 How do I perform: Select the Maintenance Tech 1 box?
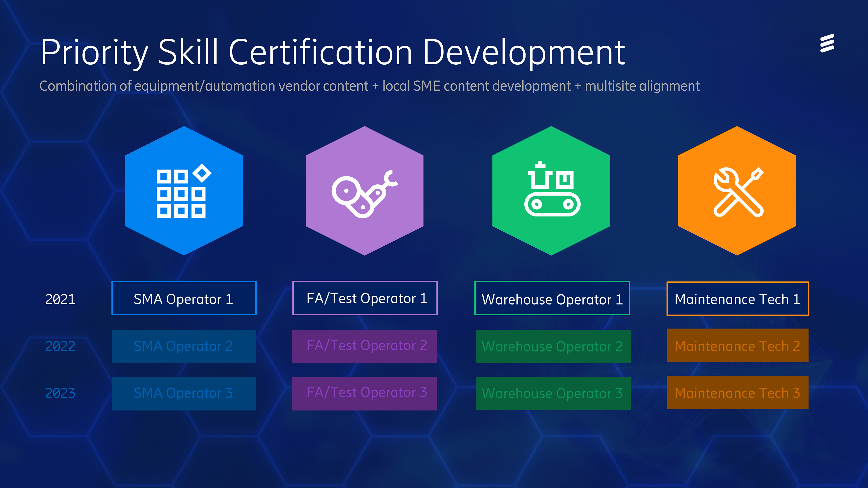click(x=738, y=299)
